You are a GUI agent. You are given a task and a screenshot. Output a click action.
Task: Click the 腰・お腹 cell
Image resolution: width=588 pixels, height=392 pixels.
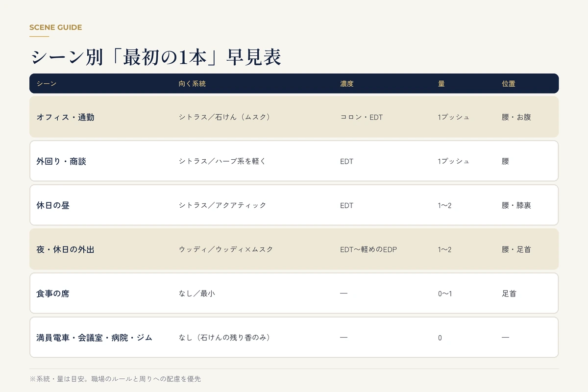click(x=516, y=117)
